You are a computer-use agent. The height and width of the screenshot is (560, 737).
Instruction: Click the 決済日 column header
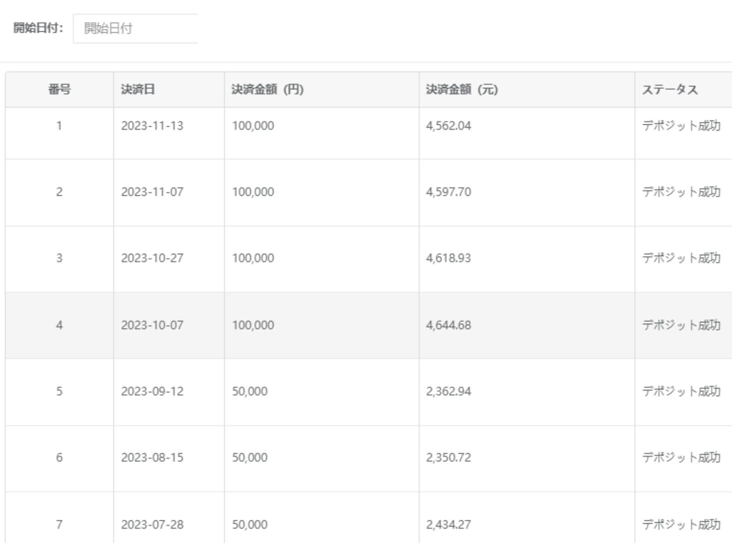(138, 89)
